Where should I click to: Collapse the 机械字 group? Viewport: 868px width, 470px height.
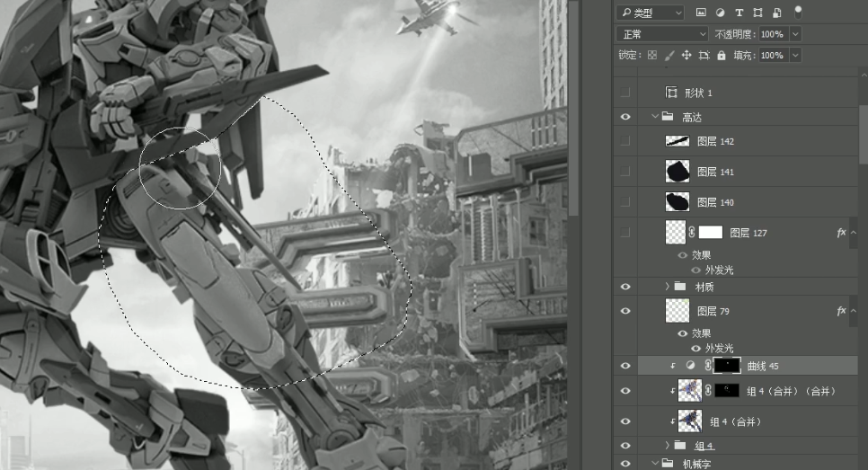tap(655, 464)
